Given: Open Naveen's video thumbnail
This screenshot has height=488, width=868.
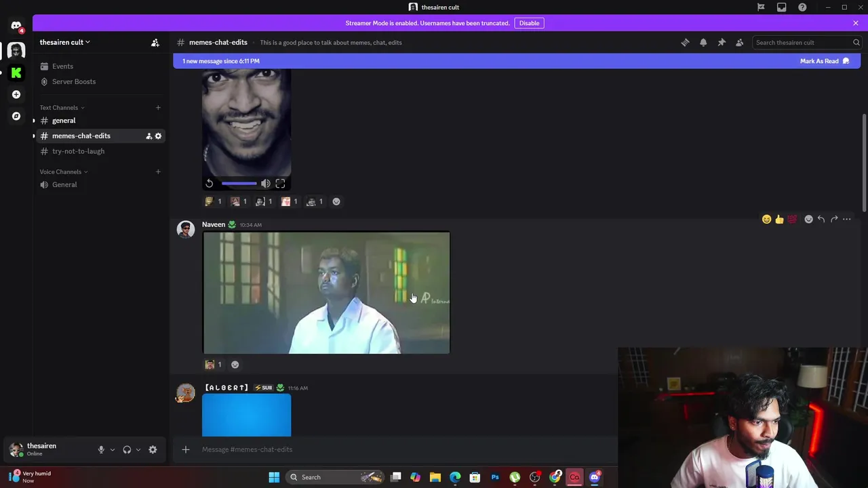Looking at the screenshot, I should [x=326, y=293].
